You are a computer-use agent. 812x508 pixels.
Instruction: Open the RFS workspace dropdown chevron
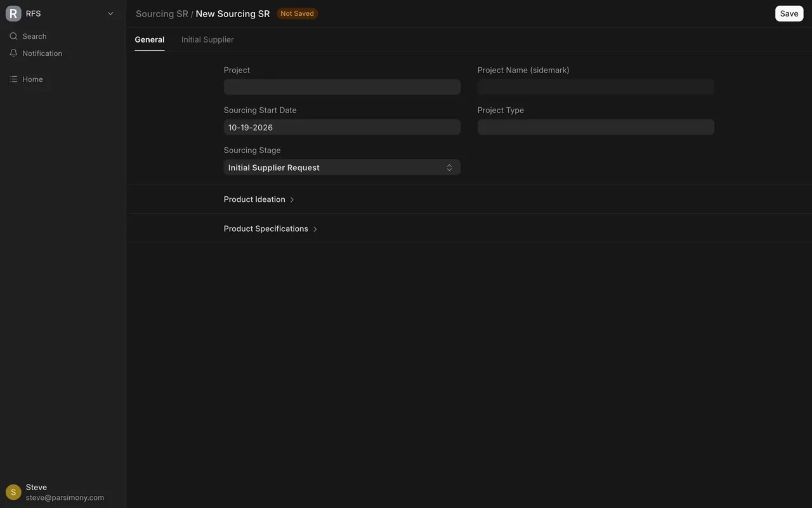point(110,13)
